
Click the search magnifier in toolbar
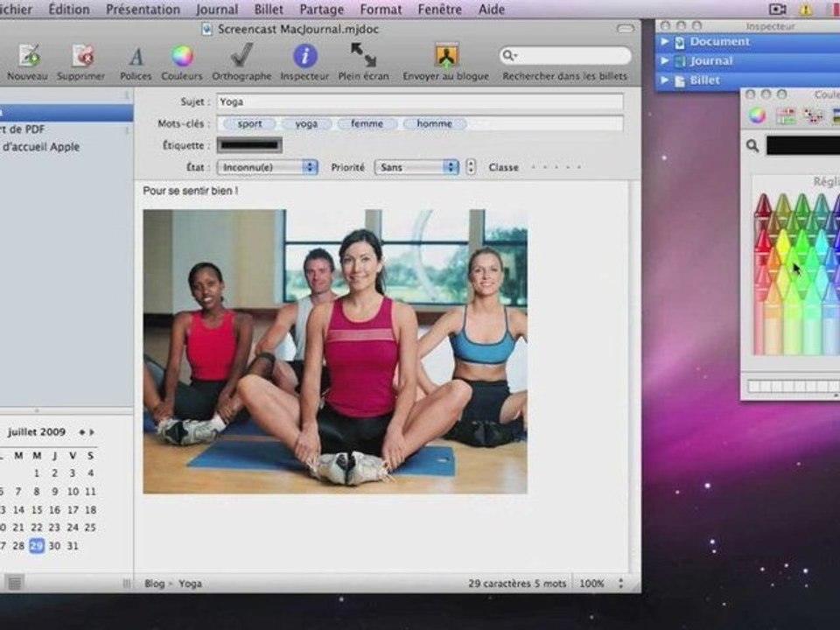508,55
